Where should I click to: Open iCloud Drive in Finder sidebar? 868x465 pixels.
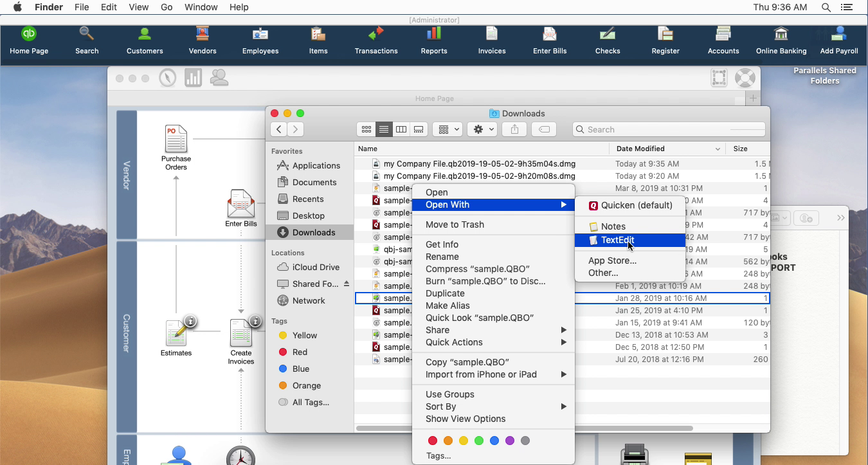pos(309,267)
